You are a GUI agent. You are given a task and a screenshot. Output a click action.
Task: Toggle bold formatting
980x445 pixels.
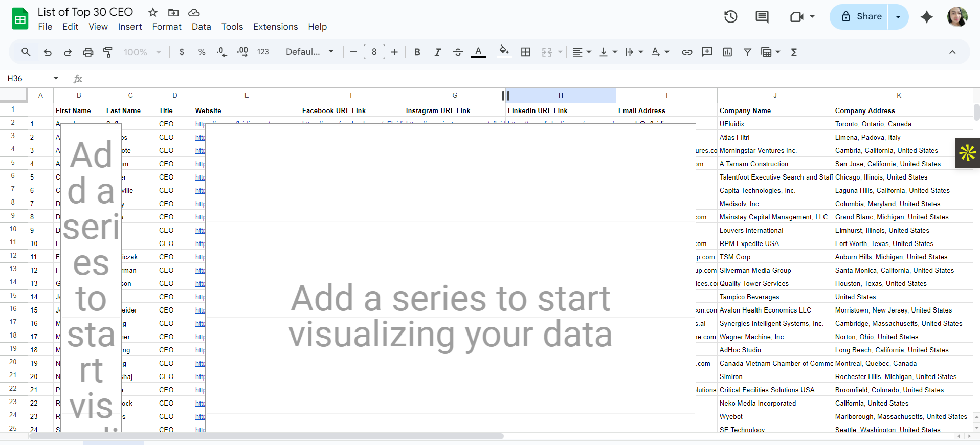click(417, 52)
